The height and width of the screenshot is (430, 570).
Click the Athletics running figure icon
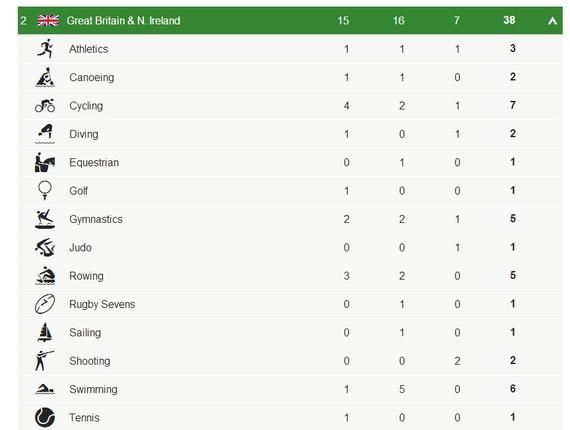[x=45, y=49]
